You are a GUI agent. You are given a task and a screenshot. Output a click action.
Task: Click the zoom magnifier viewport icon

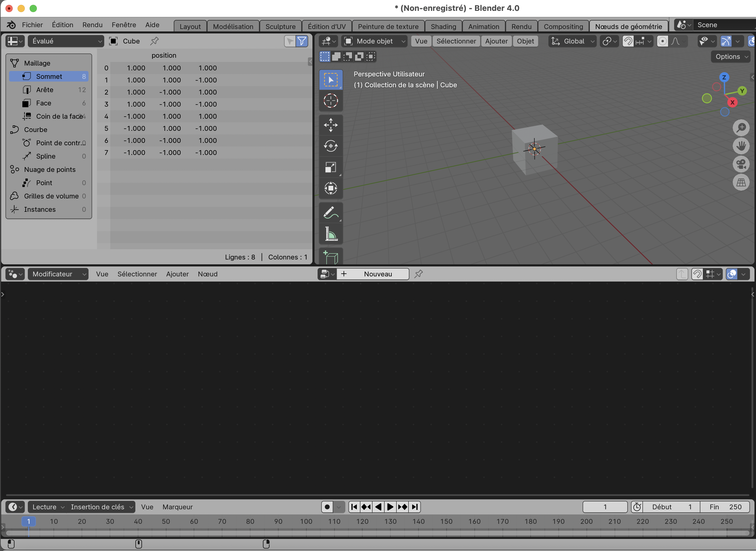click(x=741, y=128)
